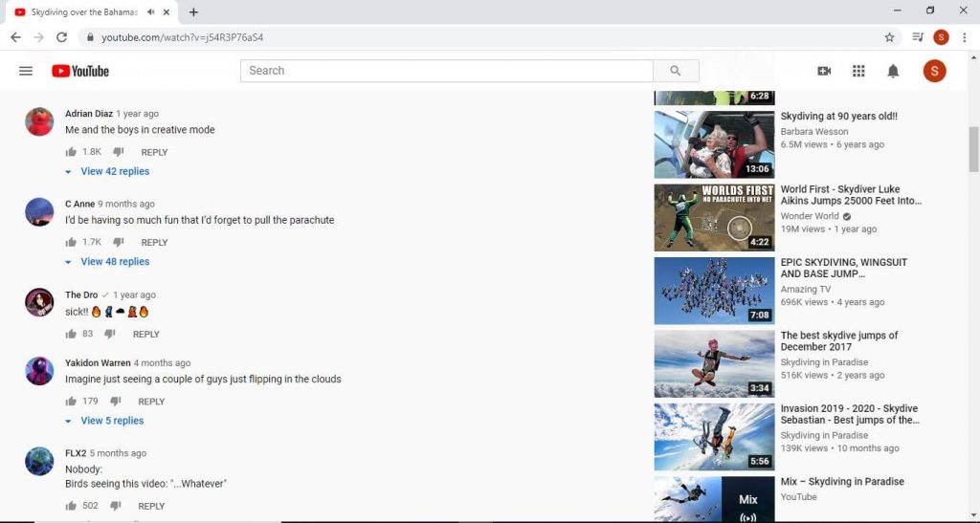This screenshot has height=523, width=980.
Task: Open the create video camera icon
Action: [x=824, y=71]
